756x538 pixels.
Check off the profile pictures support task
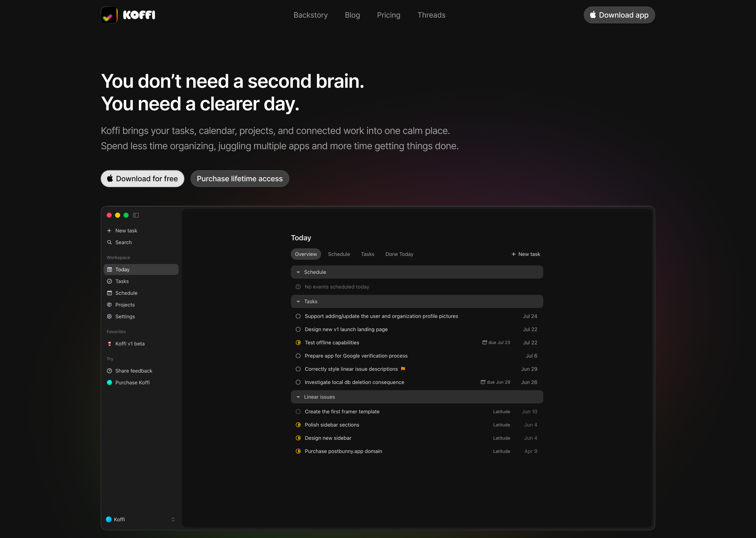coord(298,316)
